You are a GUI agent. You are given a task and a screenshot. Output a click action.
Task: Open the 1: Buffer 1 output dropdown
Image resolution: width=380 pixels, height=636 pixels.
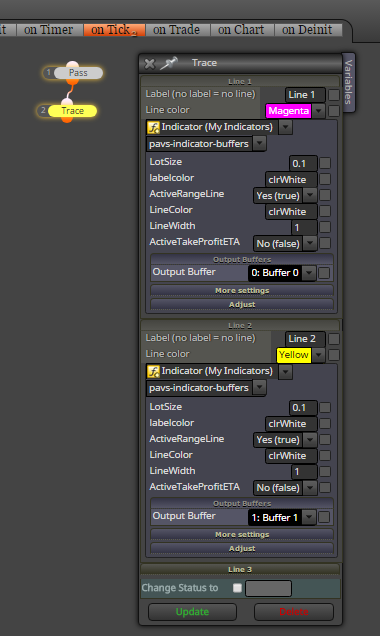click(x=309, y=517)
